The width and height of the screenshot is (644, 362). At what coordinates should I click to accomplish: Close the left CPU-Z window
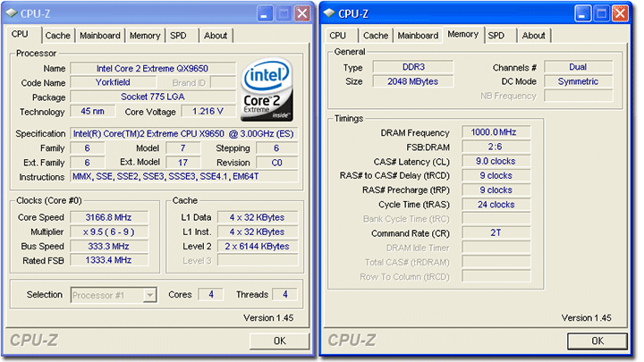(x=302, y=13)
